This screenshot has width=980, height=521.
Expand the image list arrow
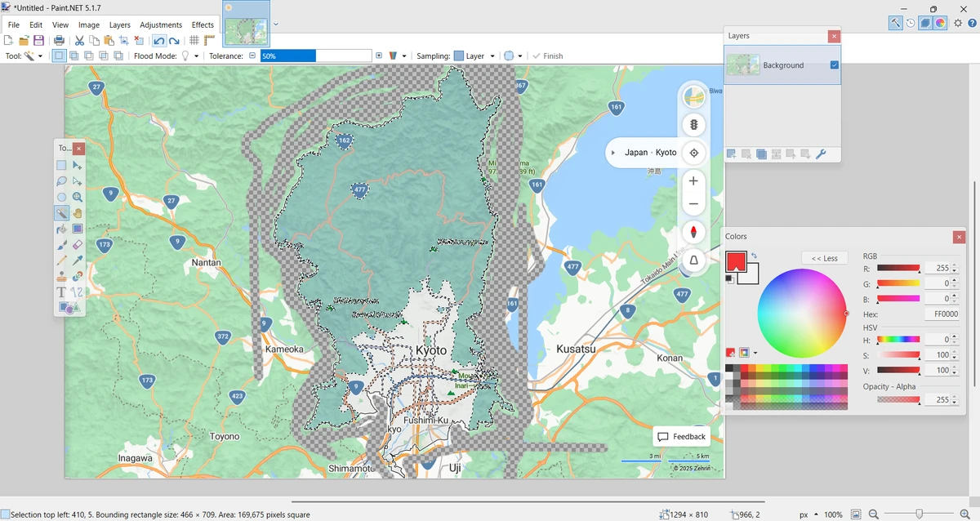pos(276,24)
